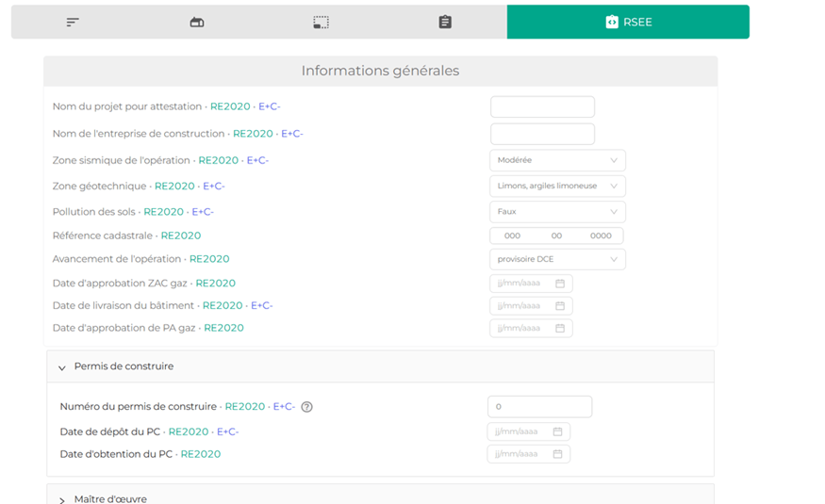Open the dashed-rectangle zones tab
The width and height of the screenshot is (825, 504).
click(x=321, y=22)
